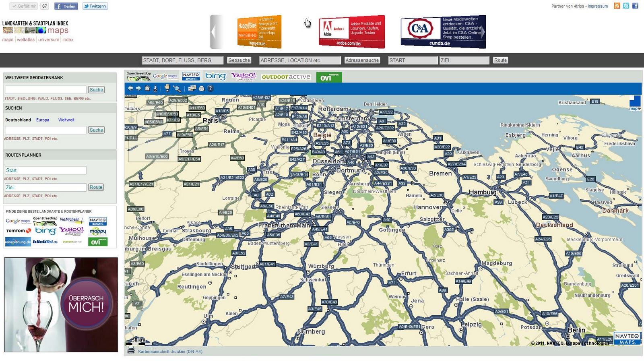Click the home icon in the map toolbar
This screenshot has height=364, width=644.
pyautogui.click(x=147, y=88)
